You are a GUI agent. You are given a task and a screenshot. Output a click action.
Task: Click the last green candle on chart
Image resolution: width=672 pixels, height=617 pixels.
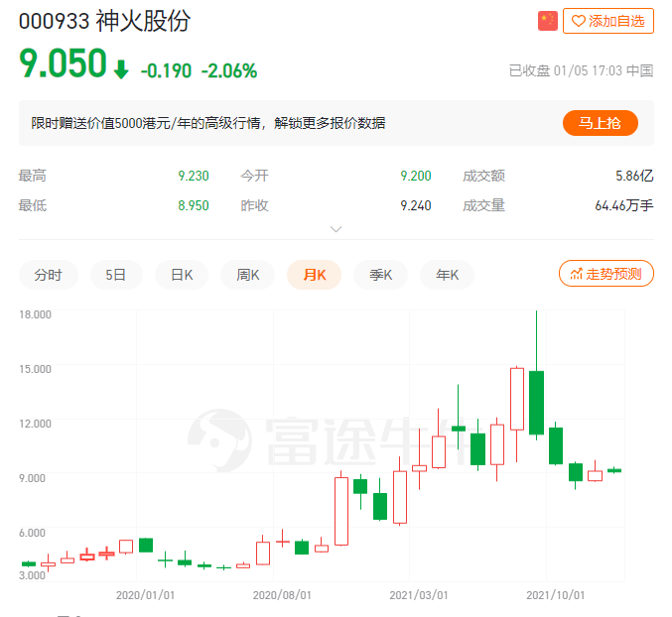(x=614, y=470)
